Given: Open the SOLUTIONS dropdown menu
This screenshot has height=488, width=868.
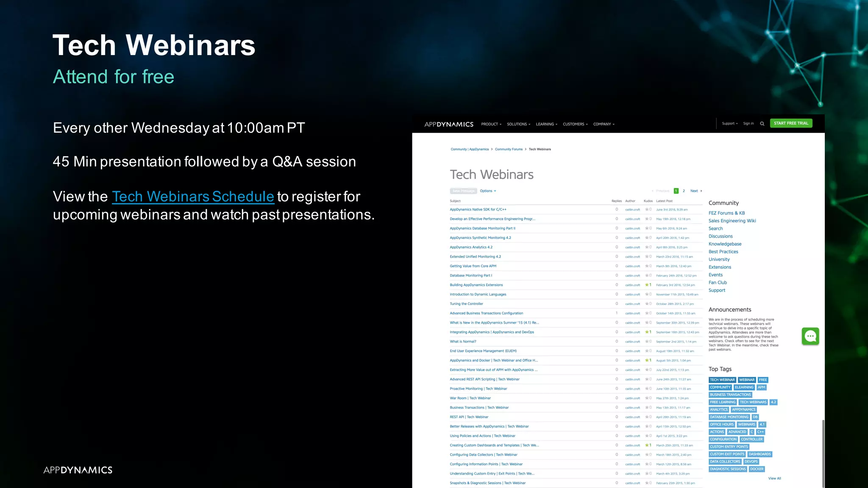Looking at the screenshot, I should 519,124.
